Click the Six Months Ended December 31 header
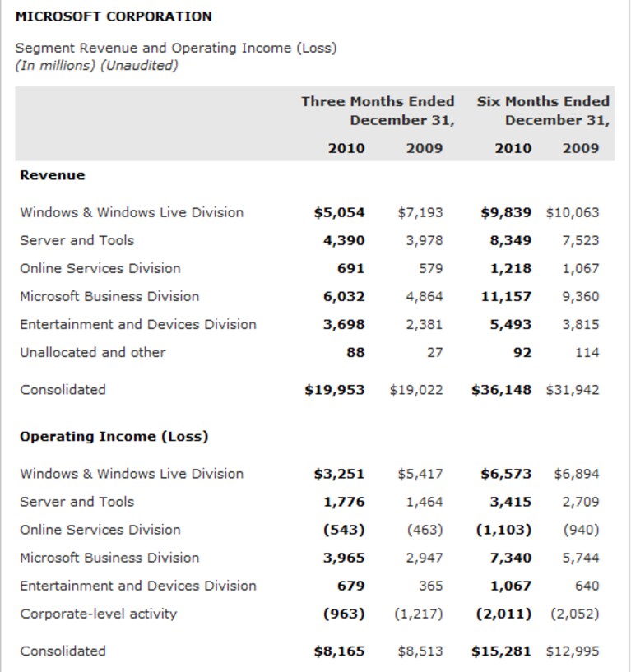The width and height of the screenshot is (631, 672). coord(543,110)
